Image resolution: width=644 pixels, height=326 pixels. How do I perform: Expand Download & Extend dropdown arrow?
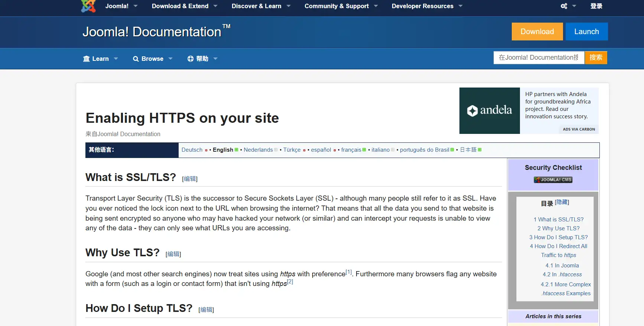pyautogui.click(x=215, y=6)
